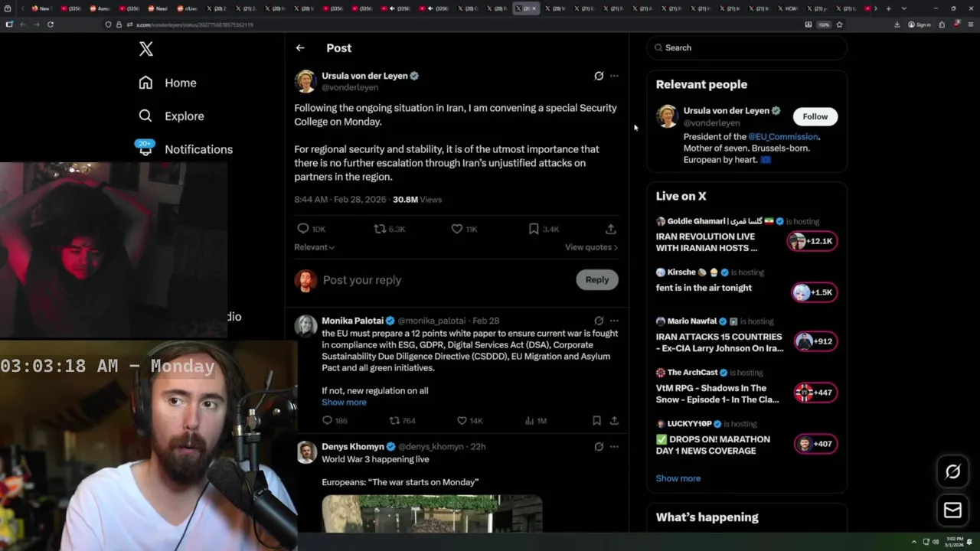The width and height of the screenshot is (980, 551).
Task: Click Show more under Live on X
Action: point(678,478)
